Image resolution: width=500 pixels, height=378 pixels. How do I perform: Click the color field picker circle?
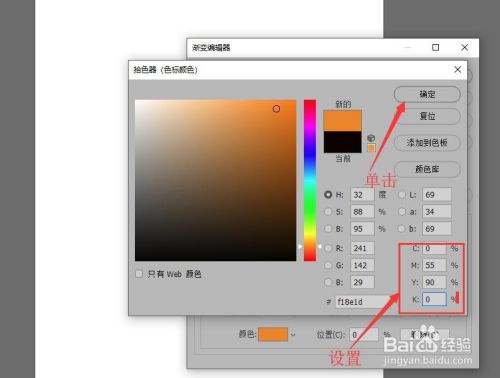(276, 109)
